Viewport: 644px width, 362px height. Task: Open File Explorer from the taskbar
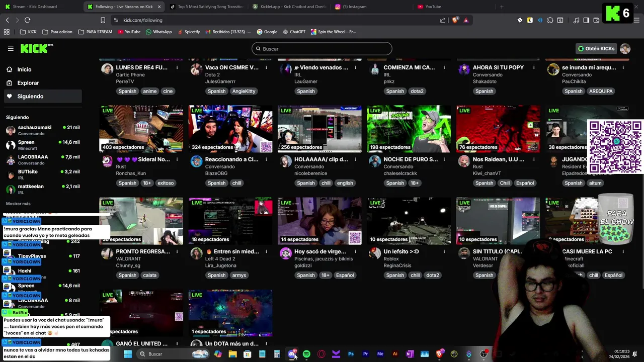coord(232,354)
